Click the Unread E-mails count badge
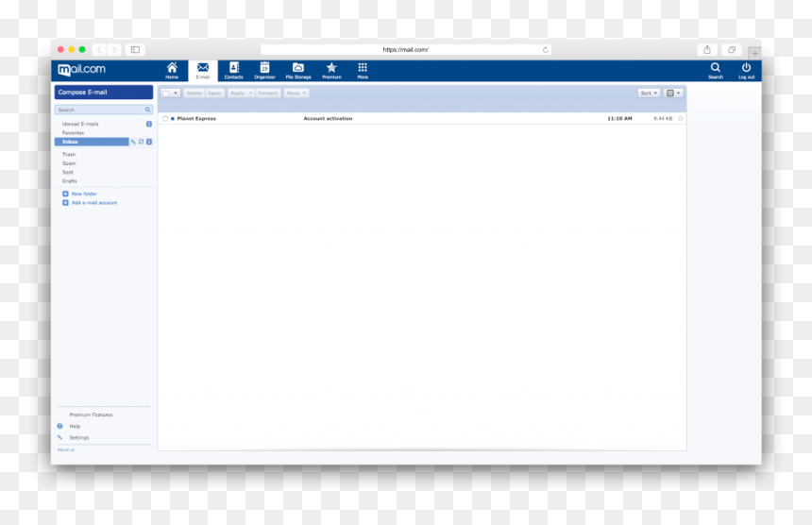812x525 pixels. 149,125
